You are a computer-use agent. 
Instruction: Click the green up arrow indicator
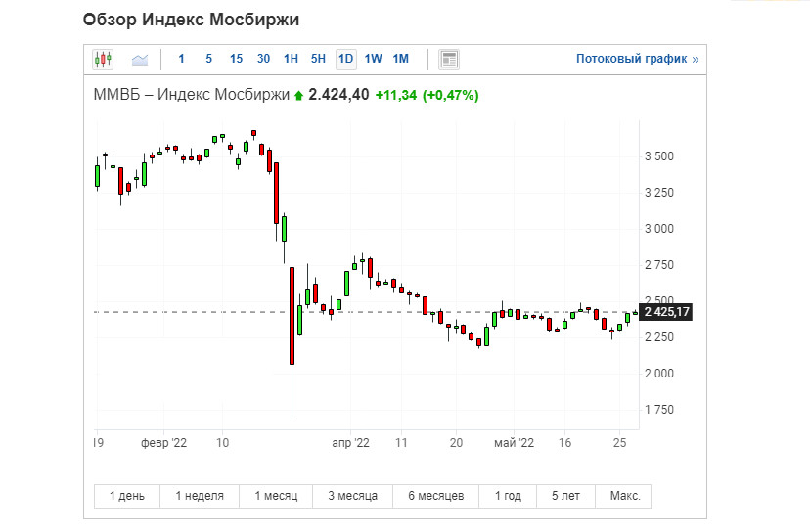coord(298,96)
